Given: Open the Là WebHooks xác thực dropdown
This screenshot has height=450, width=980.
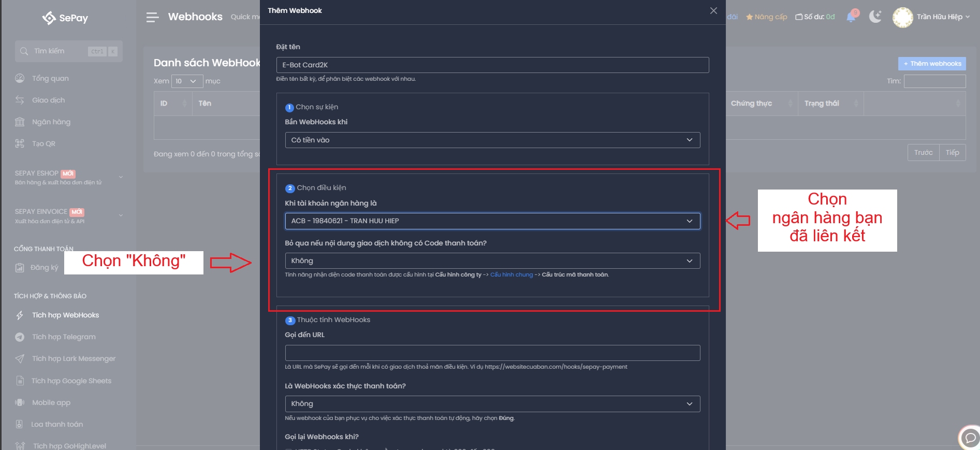Looking at the screenshot, I should (492, 404).
